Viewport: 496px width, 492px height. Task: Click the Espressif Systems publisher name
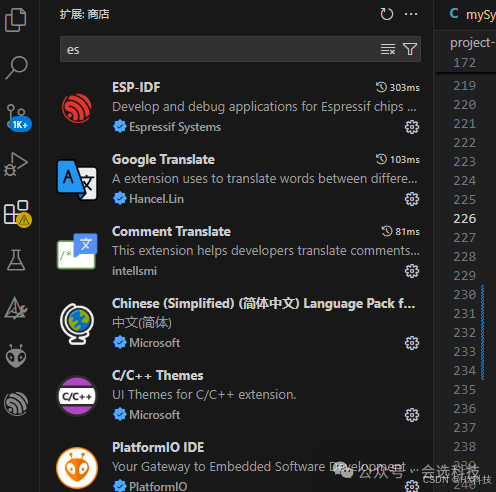tap(175, 127)
